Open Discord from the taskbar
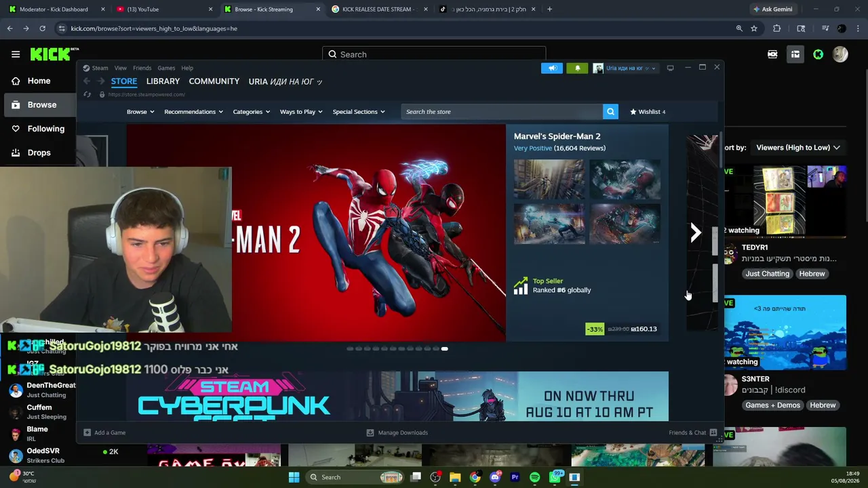The height and width of the screenshot is (488, 868). 495,477
